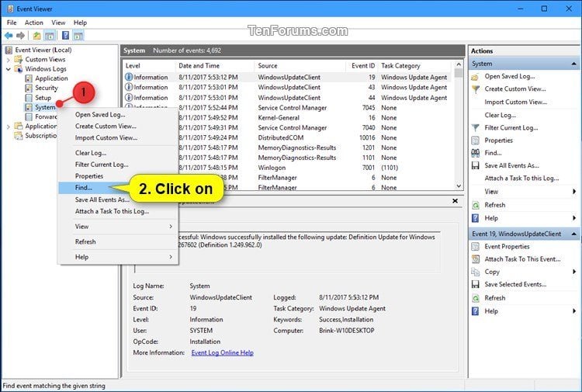Click the Create Custom View funnel icon
This screenshot has height=392, width=582.
(476, 89)
